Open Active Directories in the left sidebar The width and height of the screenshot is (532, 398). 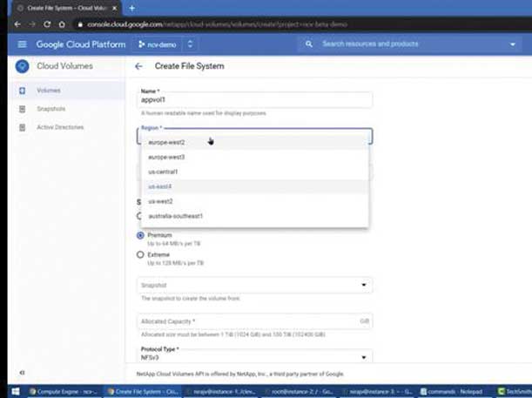pos(60,127)
